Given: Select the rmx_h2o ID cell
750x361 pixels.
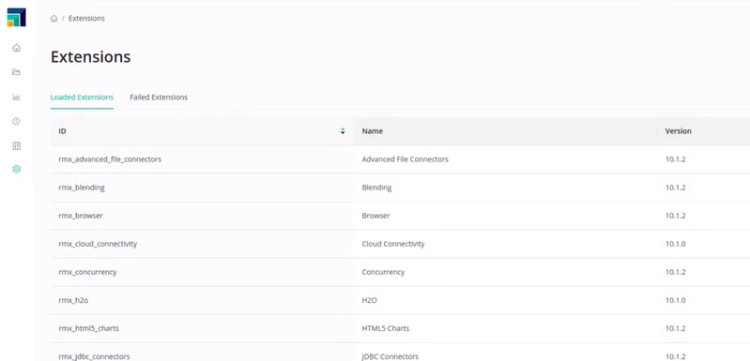Looking at the screenshot, I should click(x=73, y=300).
